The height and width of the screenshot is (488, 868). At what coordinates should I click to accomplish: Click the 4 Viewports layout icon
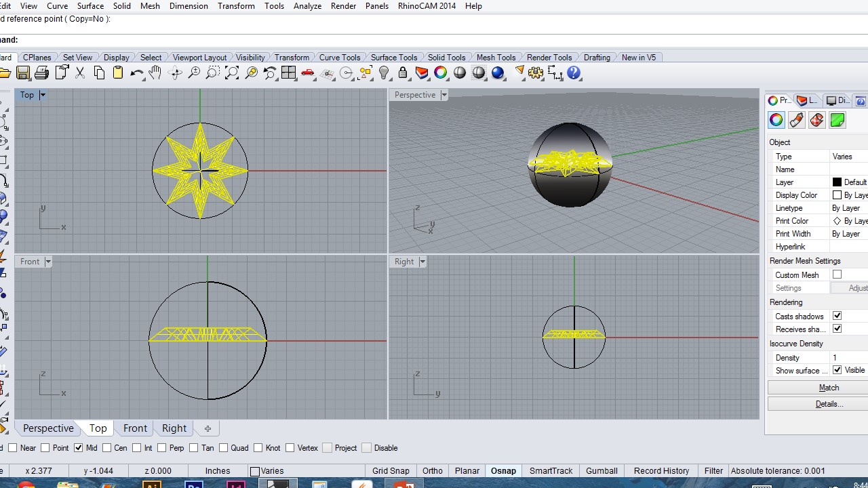(289, 73)
